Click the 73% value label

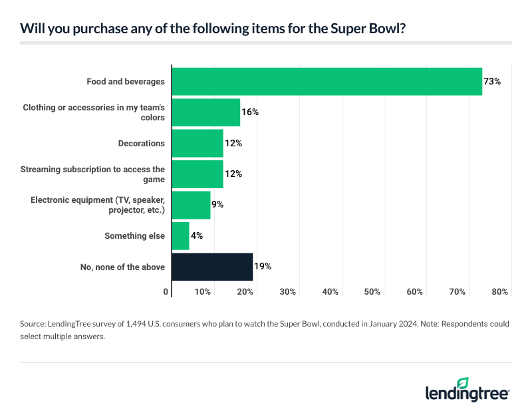[491, 82]
